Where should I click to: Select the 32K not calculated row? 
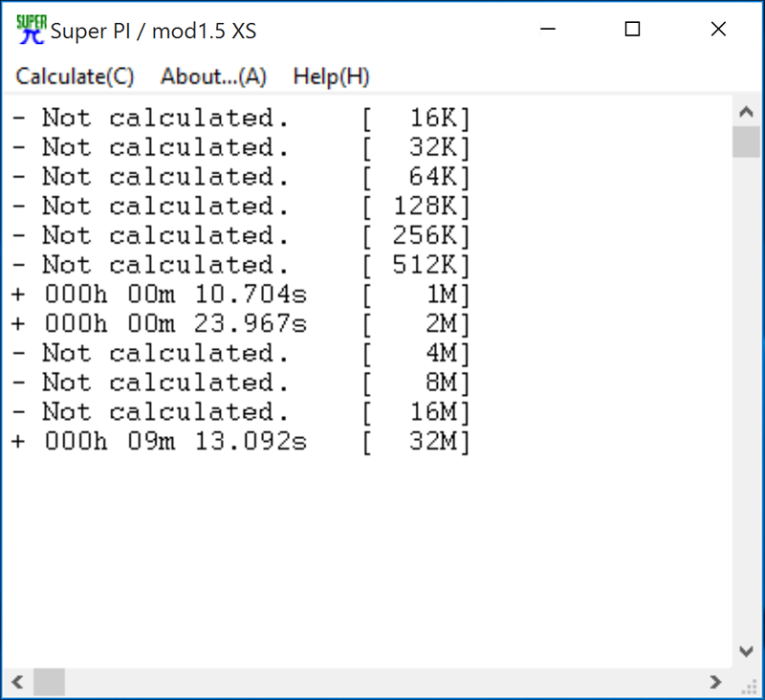241,147
